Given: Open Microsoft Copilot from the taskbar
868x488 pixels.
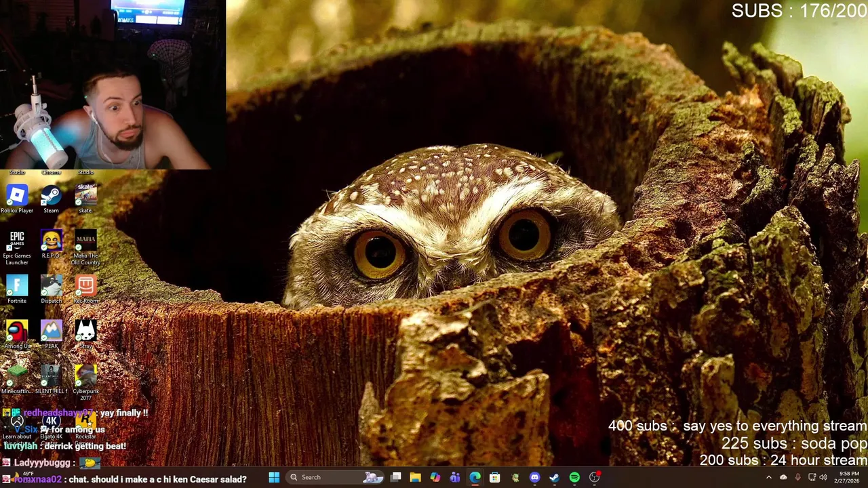Looking at the screenshot, I should pos(435,478).
